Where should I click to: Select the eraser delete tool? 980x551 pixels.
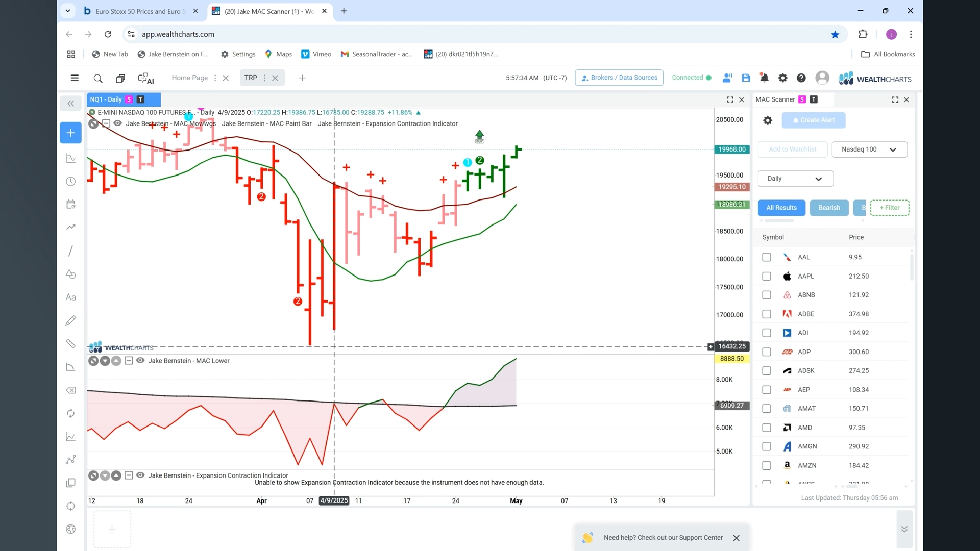pyautogui.click(x=70, y=390)
